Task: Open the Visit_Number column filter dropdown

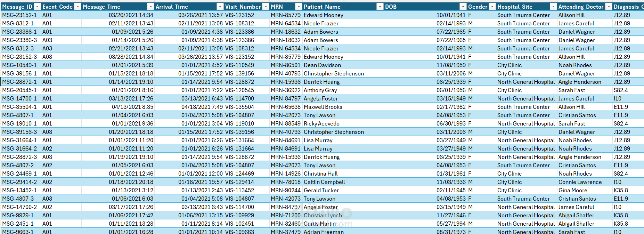Action: point(266,7)
